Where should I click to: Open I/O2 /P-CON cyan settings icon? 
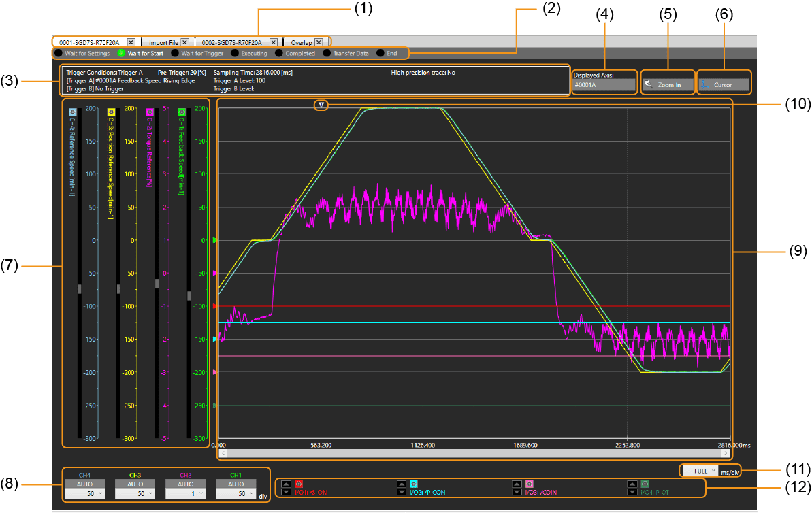tap(414, 484)
